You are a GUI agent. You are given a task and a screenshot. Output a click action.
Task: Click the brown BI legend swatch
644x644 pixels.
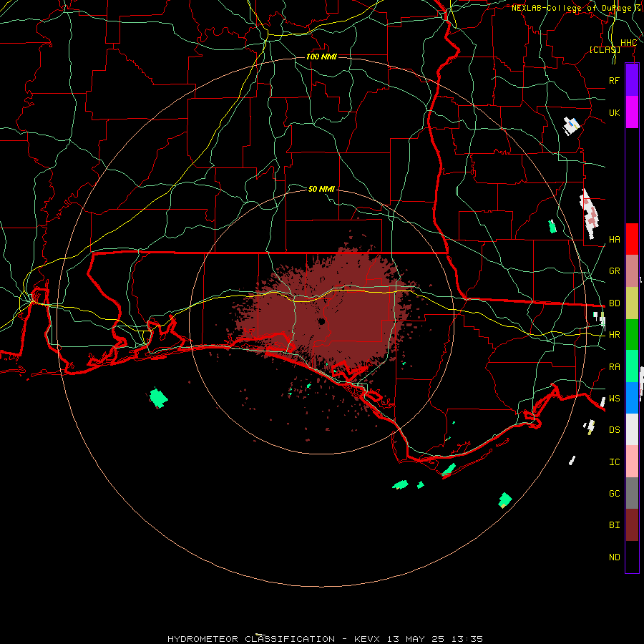632,525
